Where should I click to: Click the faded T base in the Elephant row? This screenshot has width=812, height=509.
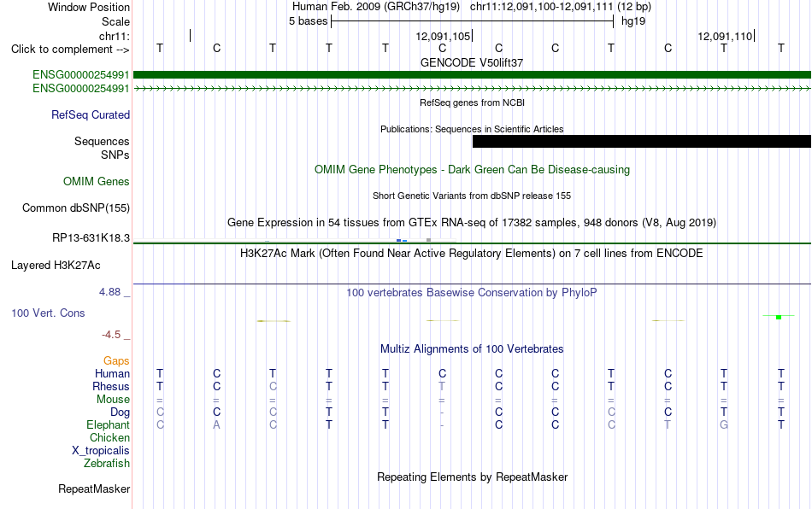[x=668, y=424]
